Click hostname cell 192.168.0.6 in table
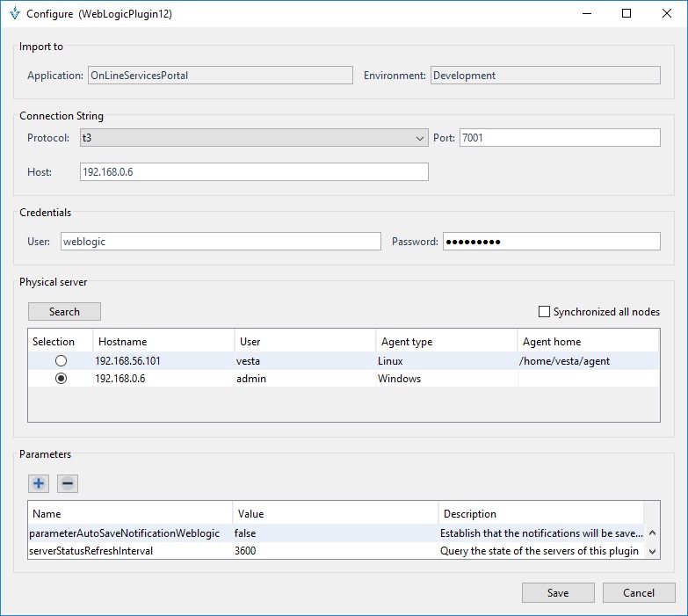 click(x=164, y=378)
